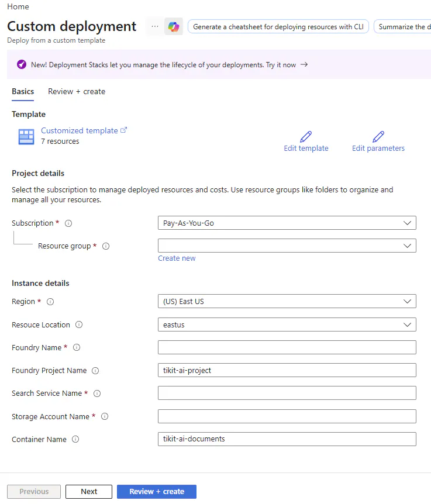Click the Previous button
Screen dimensions: 431x504
pos(34,492)
